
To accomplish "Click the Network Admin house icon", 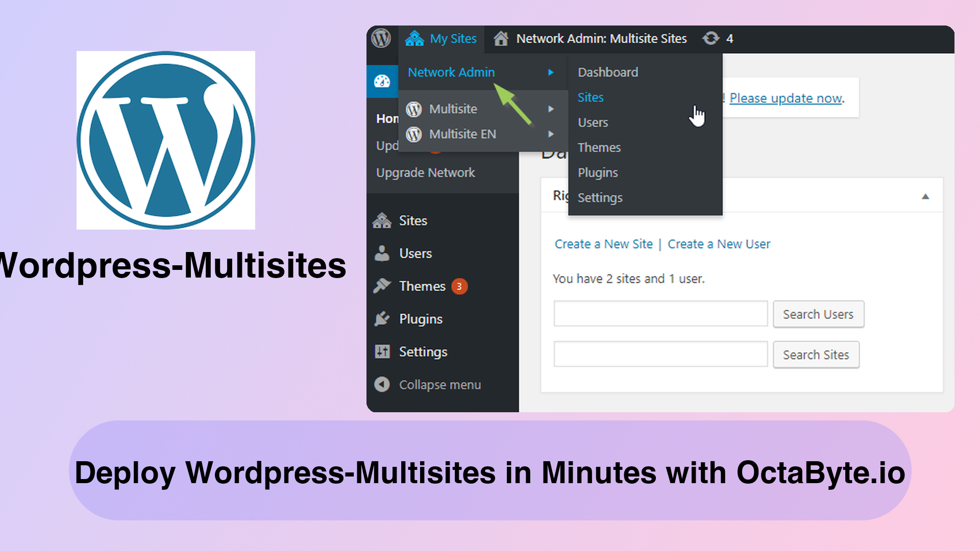I will click(x=501, y=38).
